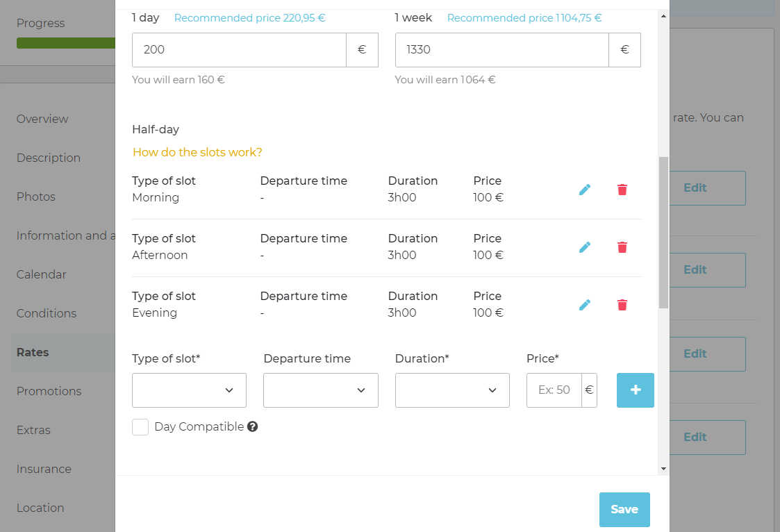Click the new slot Price field
The image size is (780, 532).
556,390
